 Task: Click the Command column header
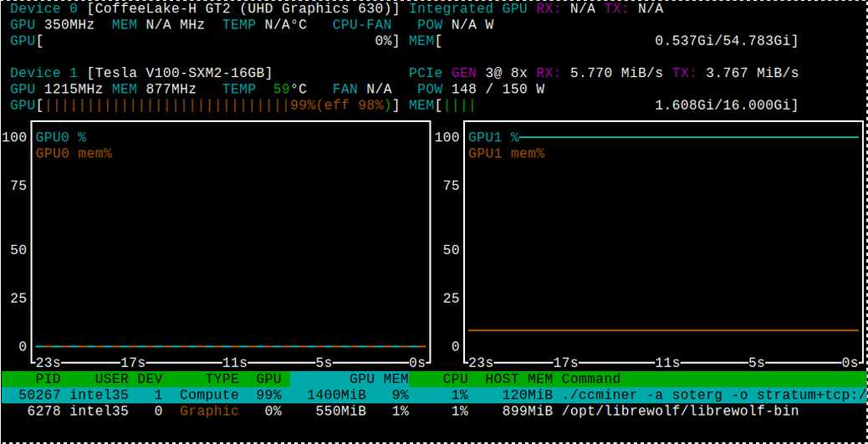pos(590,380)
